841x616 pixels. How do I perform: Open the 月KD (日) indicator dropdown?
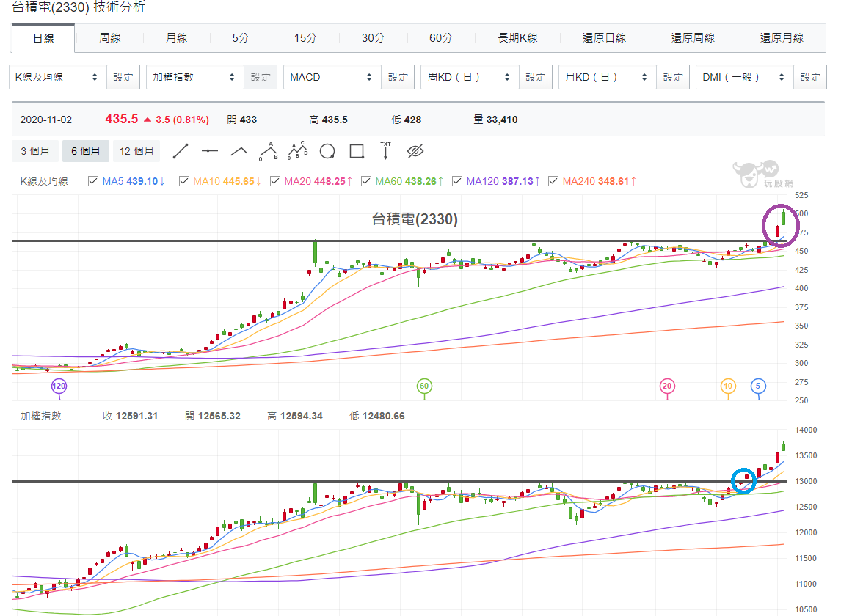click(607, 77)
